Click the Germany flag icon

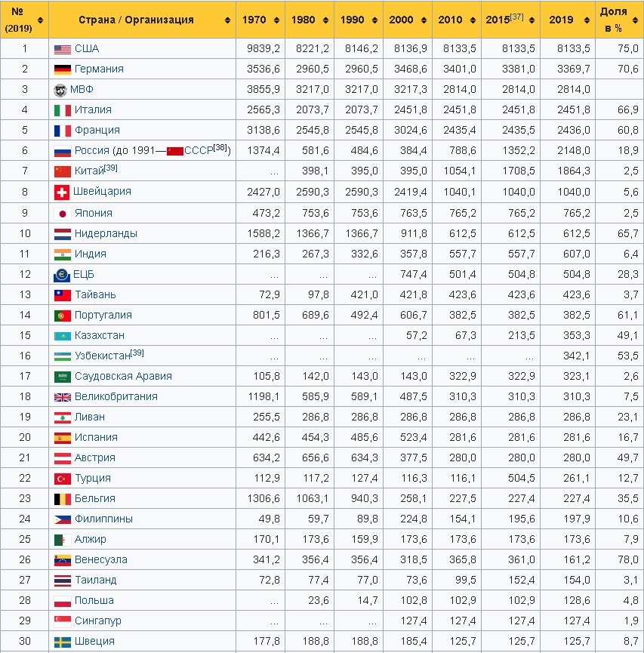tap(62, 69)
